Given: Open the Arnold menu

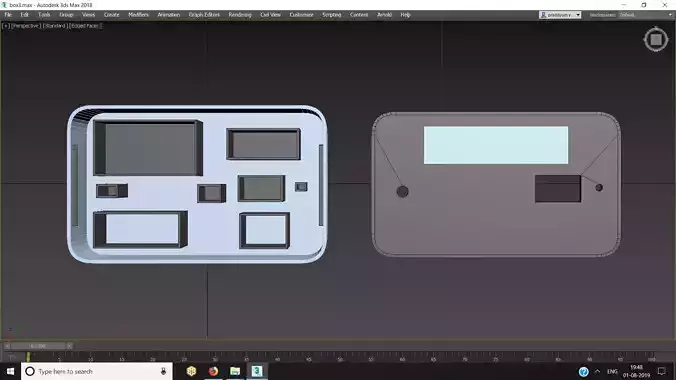Looking at the screenshot, I should point(384,15).
